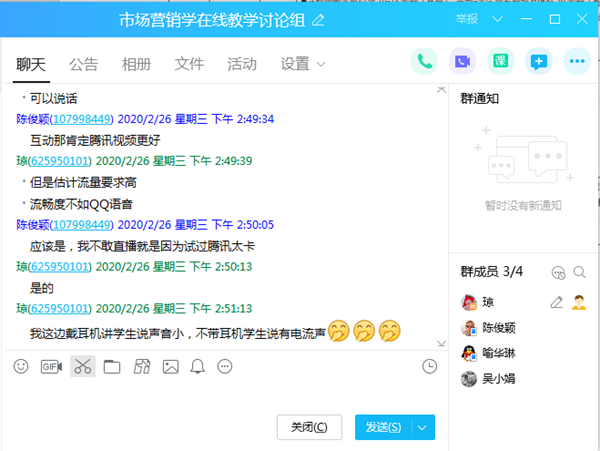Click the 群通知 heading
Image resolution: width=600 pixels, height=451 pixels.
[479, 99]
